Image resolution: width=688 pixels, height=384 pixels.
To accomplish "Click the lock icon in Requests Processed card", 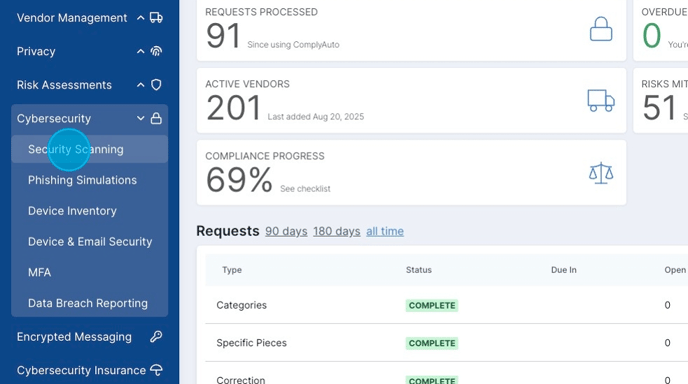I will (x=601, y=29).
